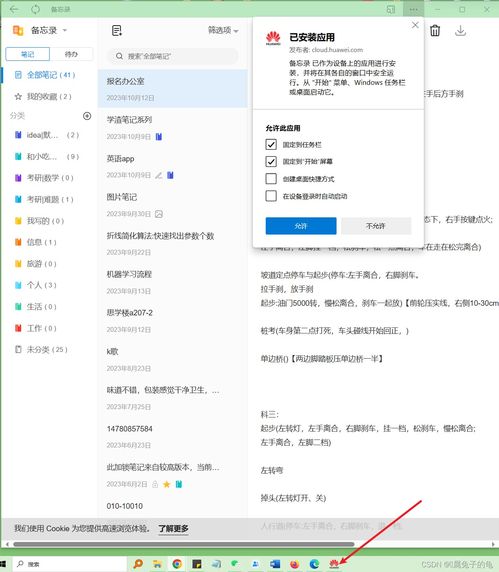The width and height of the screenshot is (499, 572).
Task: Create a new note with the note-plus icon
Action: 117,31
